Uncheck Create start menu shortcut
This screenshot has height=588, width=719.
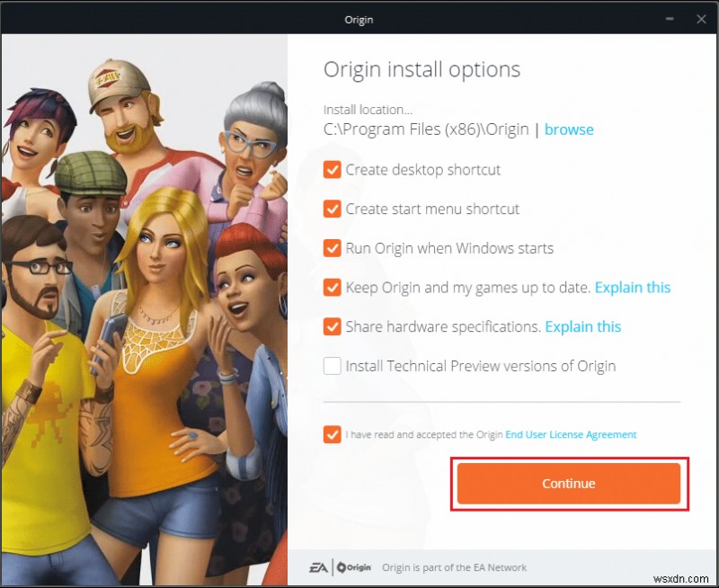[332, 209]
